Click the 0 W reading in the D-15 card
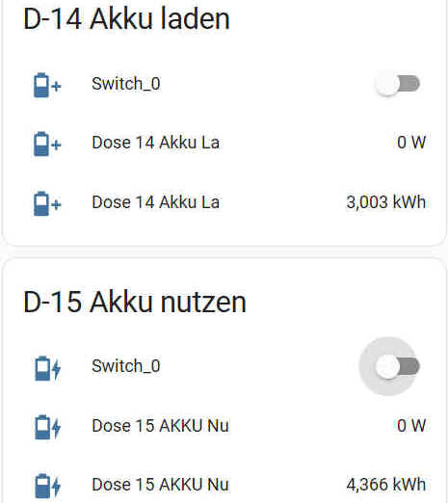Screen dimensions: 448x503 coord(411,426)
